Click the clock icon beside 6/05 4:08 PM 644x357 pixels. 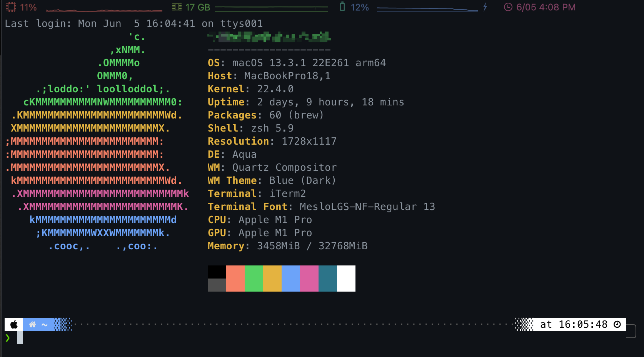click(508, 7)
